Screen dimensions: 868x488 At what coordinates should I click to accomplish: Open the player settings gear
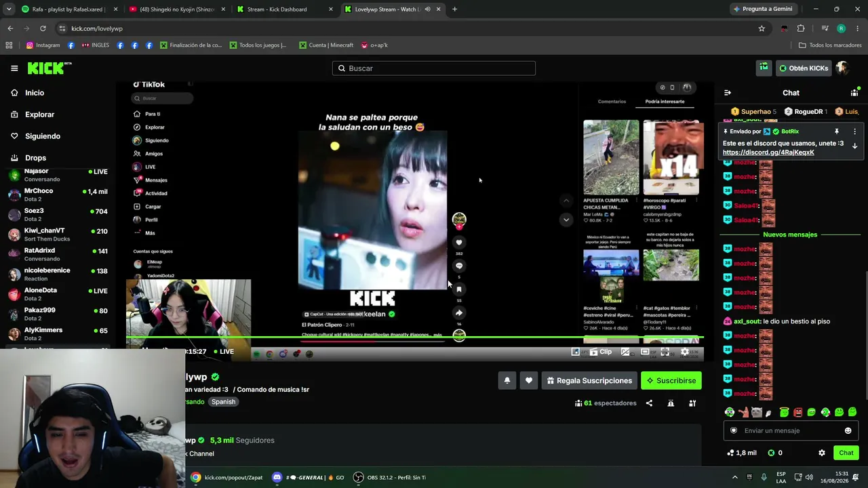click(x=685, y=352)
